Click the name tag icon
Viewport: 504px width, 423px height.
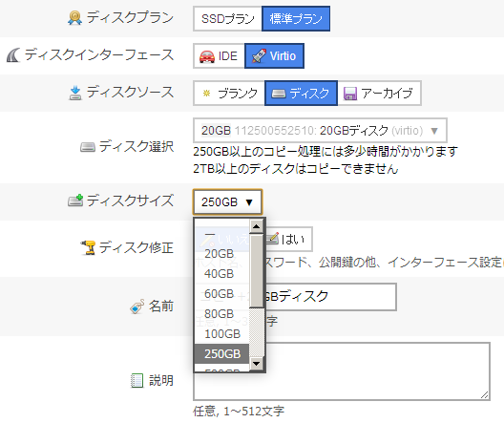click(136, 307)
